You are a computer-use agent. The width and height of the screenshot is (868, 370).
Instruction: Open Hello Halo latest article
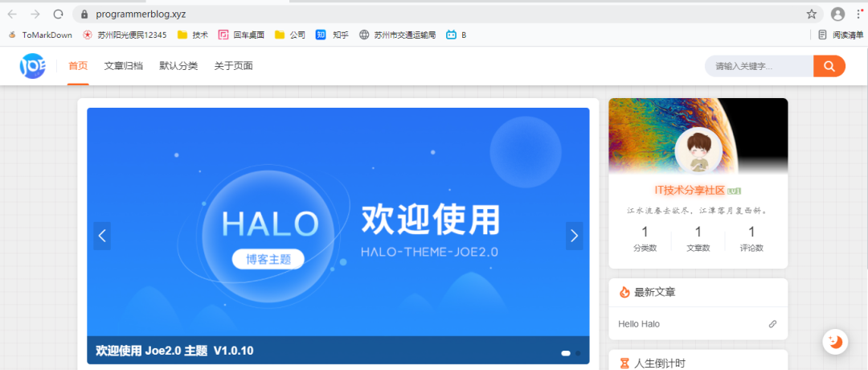[x=639, y=324]
